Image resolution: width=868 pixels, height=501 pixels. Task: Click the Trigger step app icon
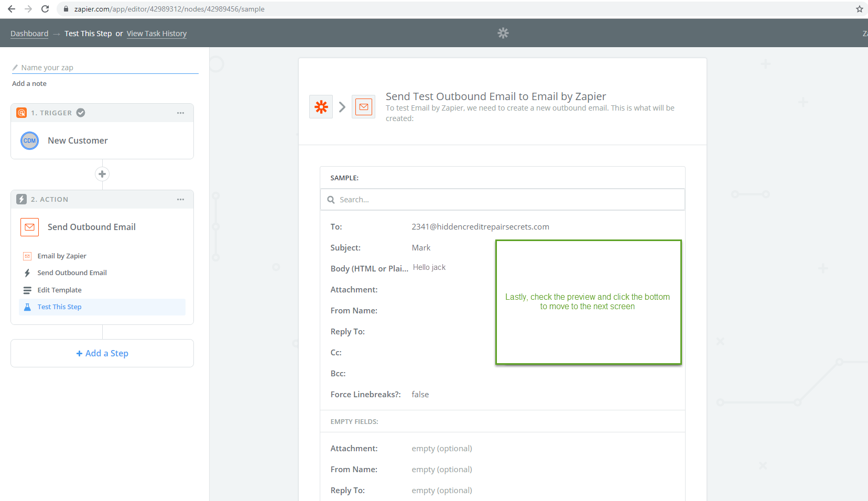click(x=21, y=113)
